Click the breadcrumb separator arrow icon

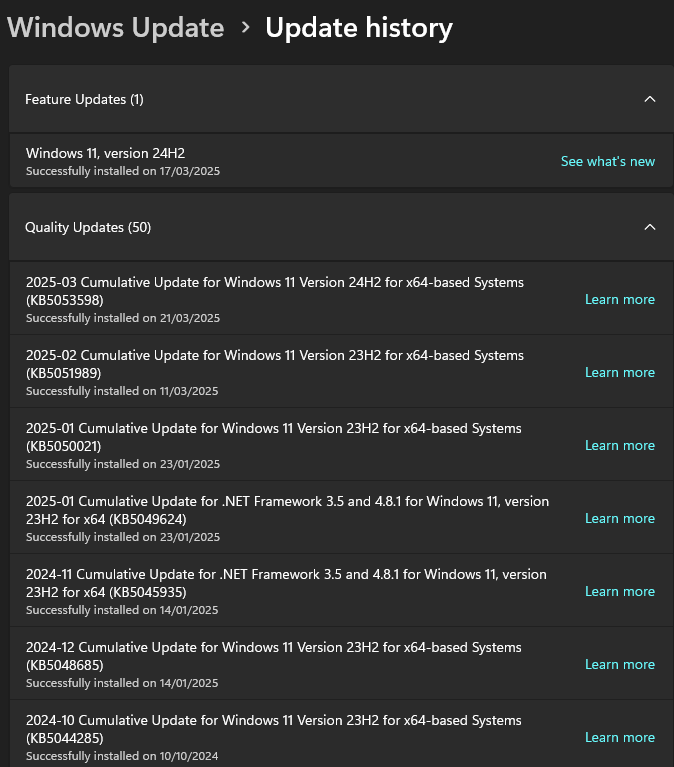[x=246, y=27]
